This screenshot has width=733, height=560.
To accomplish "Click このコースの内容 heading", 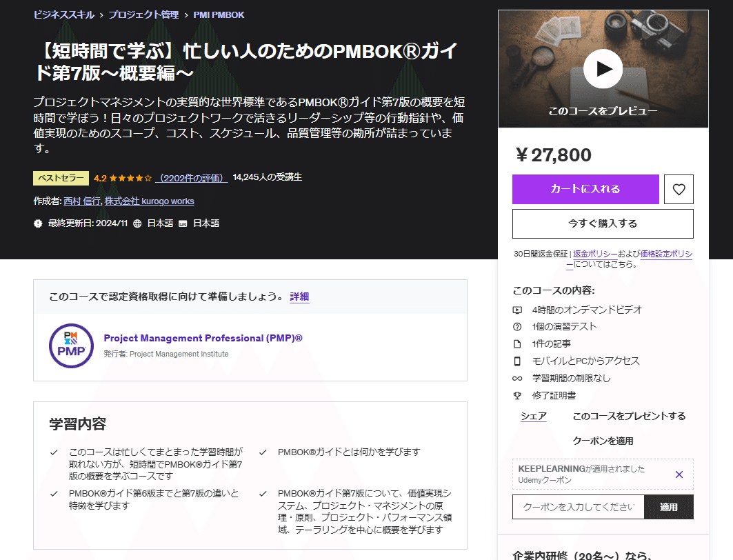I will pyautogui.click(x=554, y=290).
